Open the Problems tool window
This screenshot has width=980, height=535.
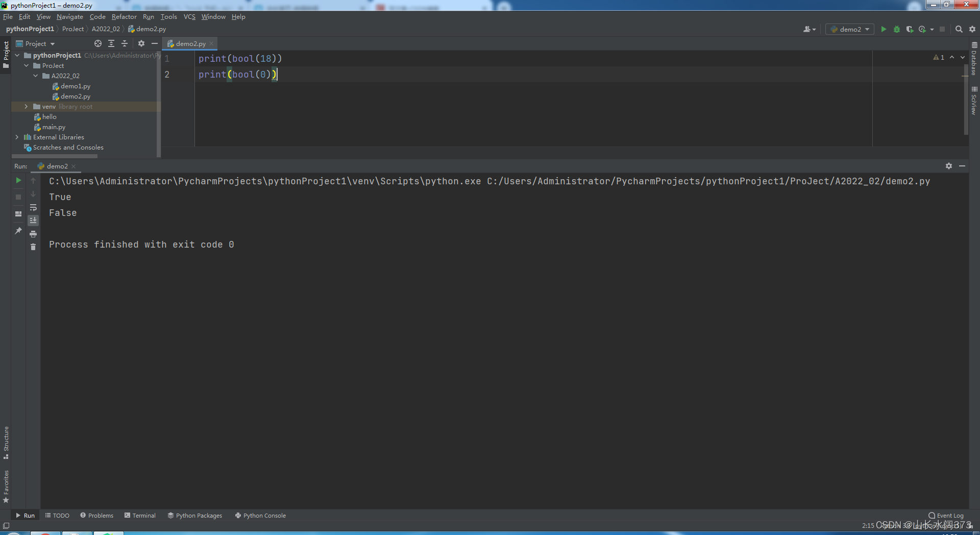pos(96,515)
